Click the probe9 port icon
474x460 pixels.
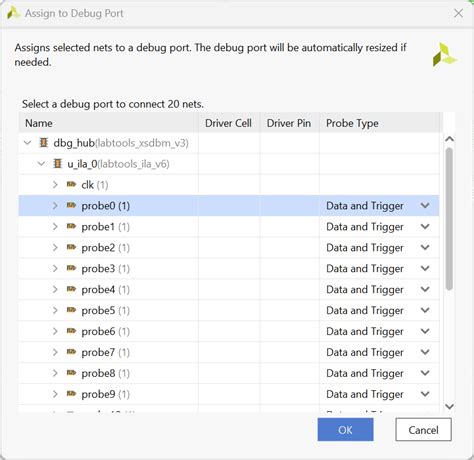point(71,394)
